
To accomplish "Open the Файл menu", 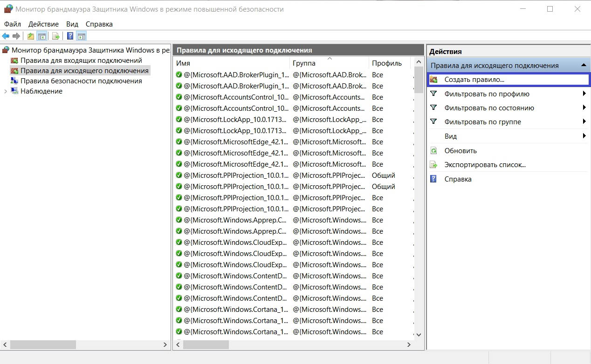I will (13, 24).
